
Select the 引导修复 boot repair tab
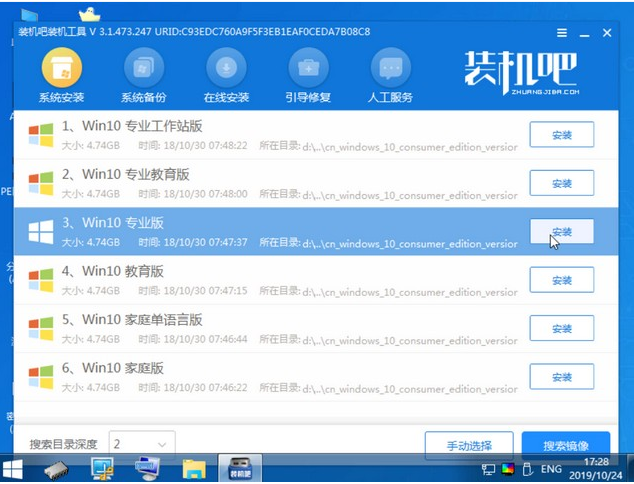308,76
